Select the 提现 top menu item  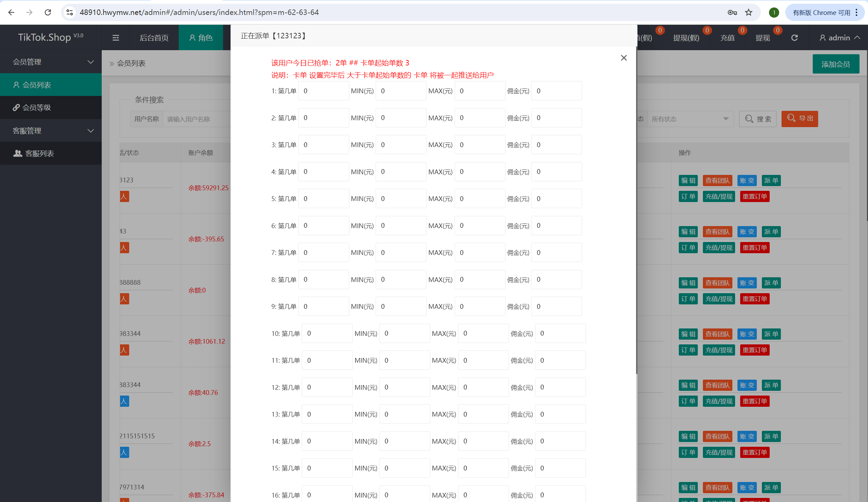click(763, 38)
